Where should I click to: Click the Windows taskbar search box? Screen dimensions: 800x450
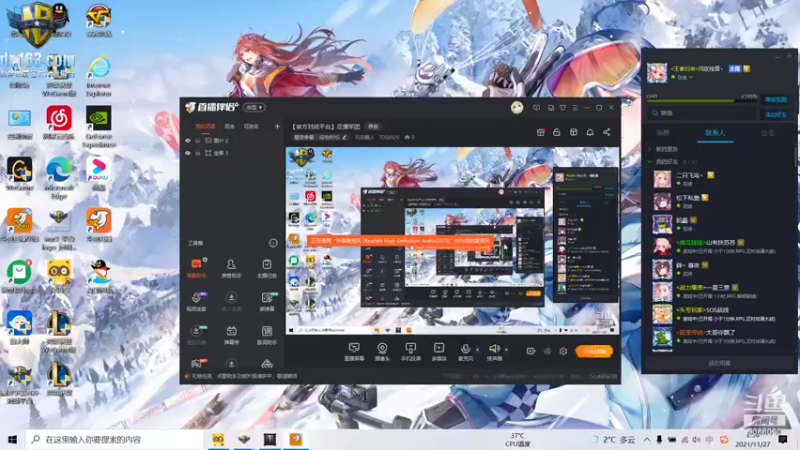[x=115, y=439]
